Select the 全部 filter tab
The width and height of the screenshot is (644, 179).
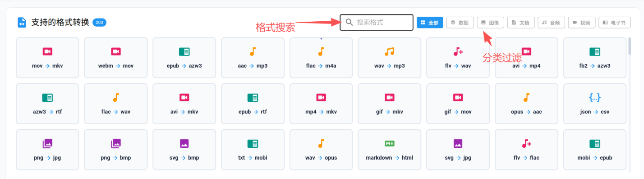[430, 23]
